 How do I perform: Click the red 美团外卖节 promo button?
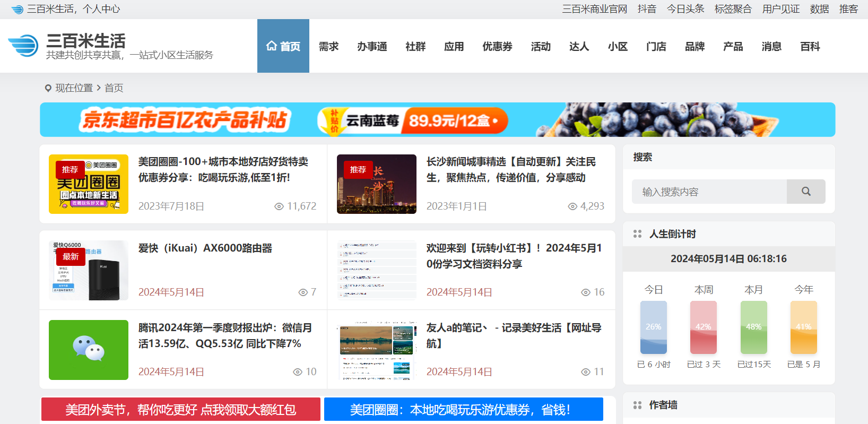pyautogui.click(x=181, y=409)
